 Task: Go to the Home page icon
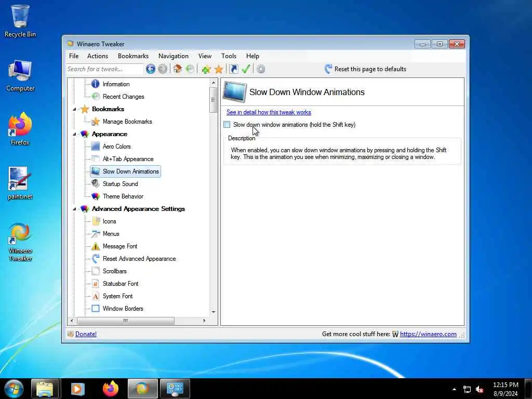[x=178, y=69]
